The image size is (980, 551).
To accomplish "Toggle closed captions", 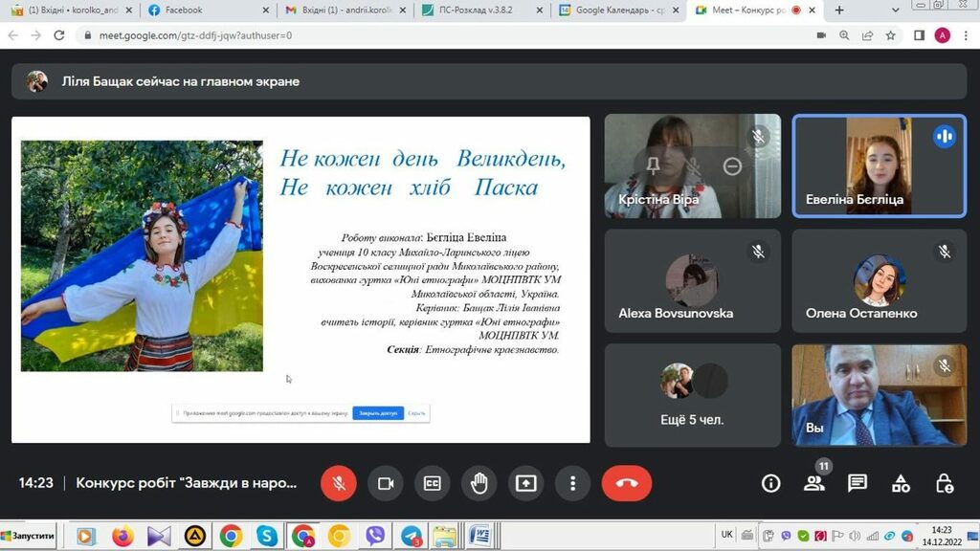I will 433,483.
